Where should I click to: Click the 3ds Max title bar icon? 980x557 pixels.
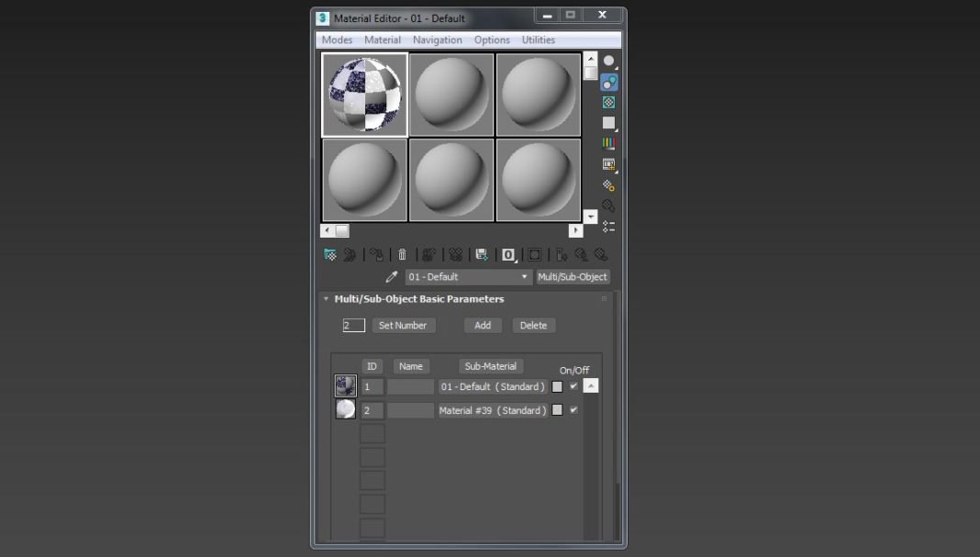point(322,18)
